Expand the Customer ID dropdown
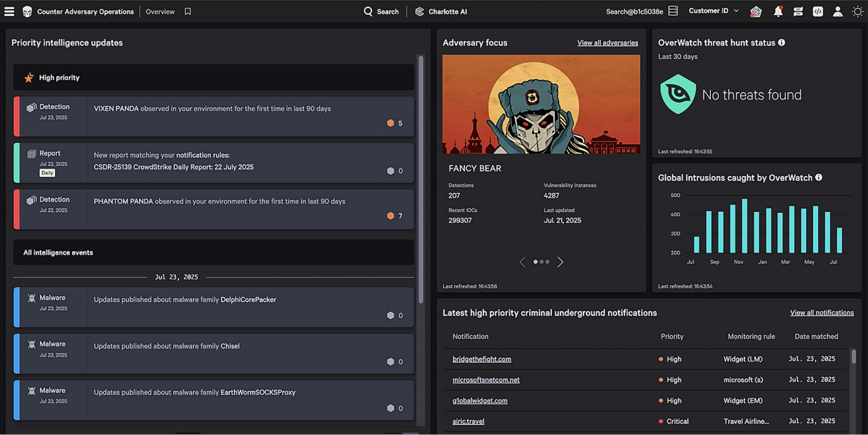The height and width of the screenshot is (435, 868). (x=713, y=11)
